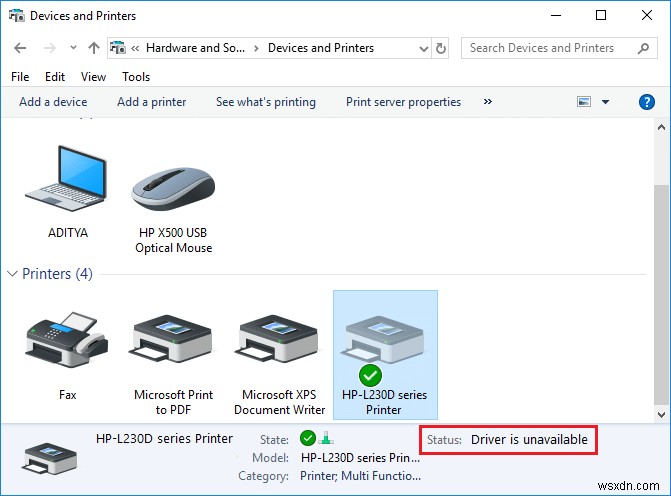
Task: Click the Forward navigation arrow
Action: point(50,48)
